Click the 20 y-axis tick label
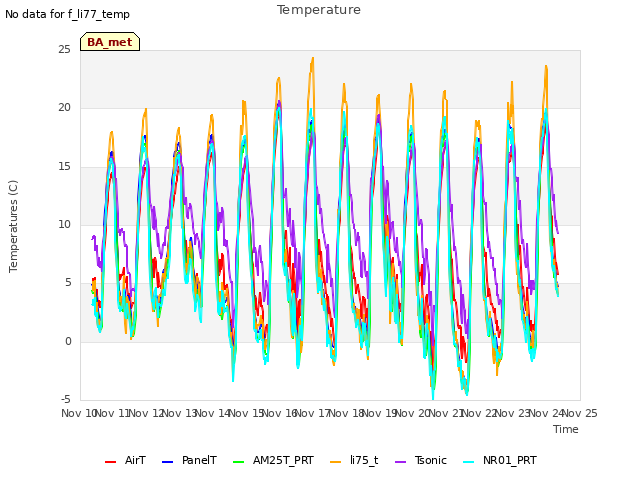 pos(64,108)
